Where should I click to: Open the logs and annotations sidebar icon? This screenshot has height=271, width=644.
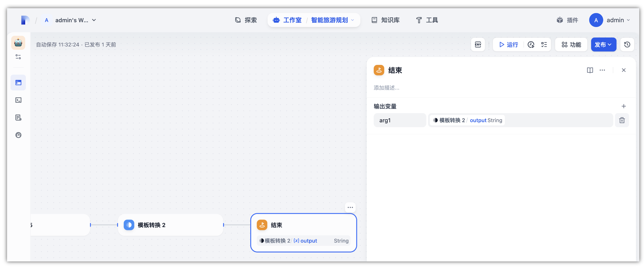tap(18, 118)
